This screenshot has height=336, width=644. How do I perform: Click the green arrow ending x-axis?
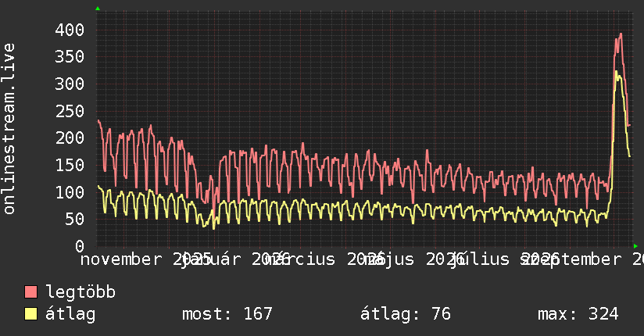coord(635,246)
